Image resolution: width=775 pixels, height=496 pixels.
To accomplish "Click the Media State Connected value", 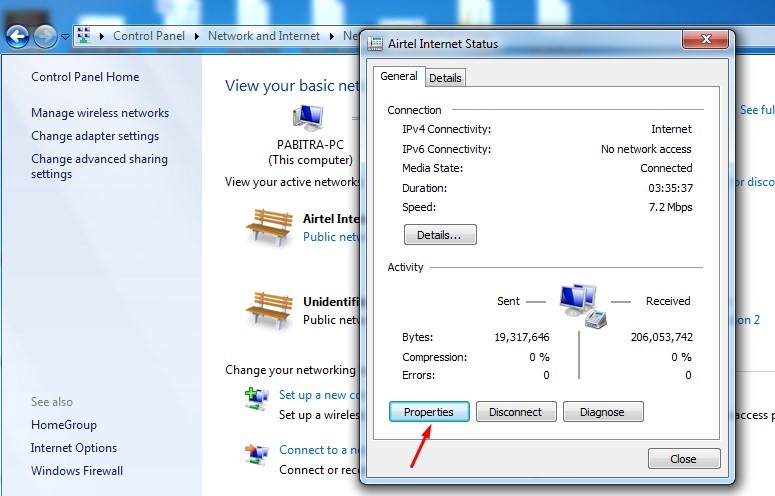I will point(666,168).
